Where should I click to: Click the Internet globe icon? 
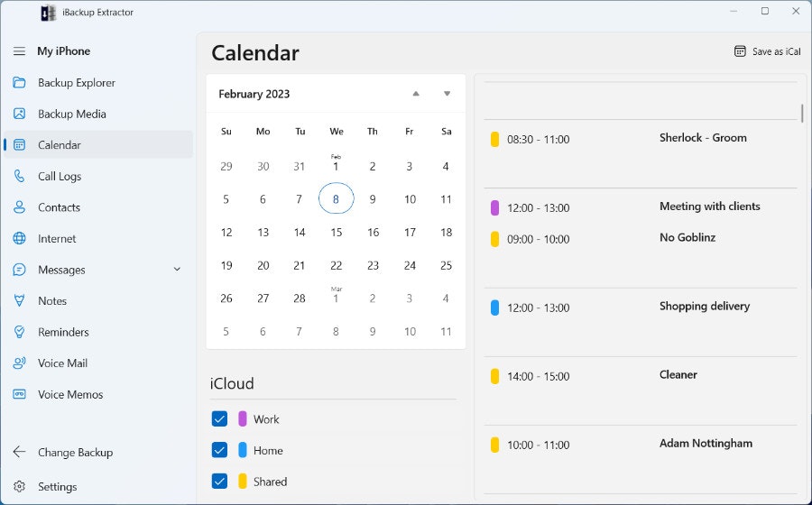point(19,239)
